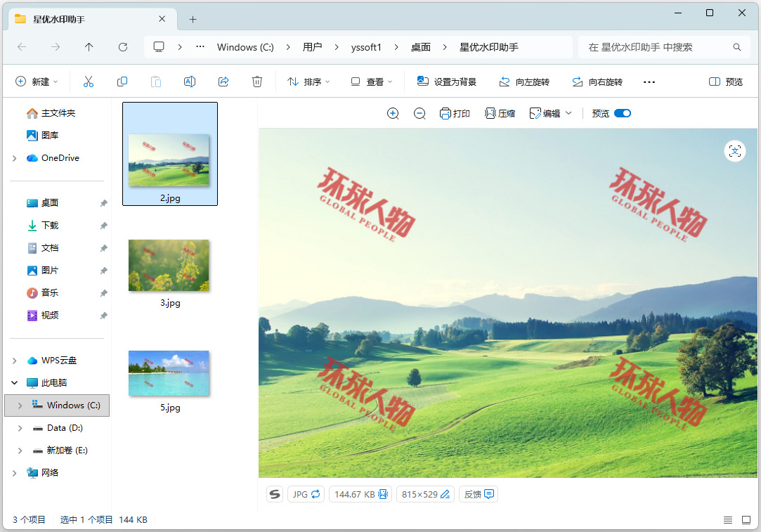Image resolution: width=761 pixels, height=532 pixels.
Task: Select the 2.jpg thumbnail
Action: pos(170,153)
